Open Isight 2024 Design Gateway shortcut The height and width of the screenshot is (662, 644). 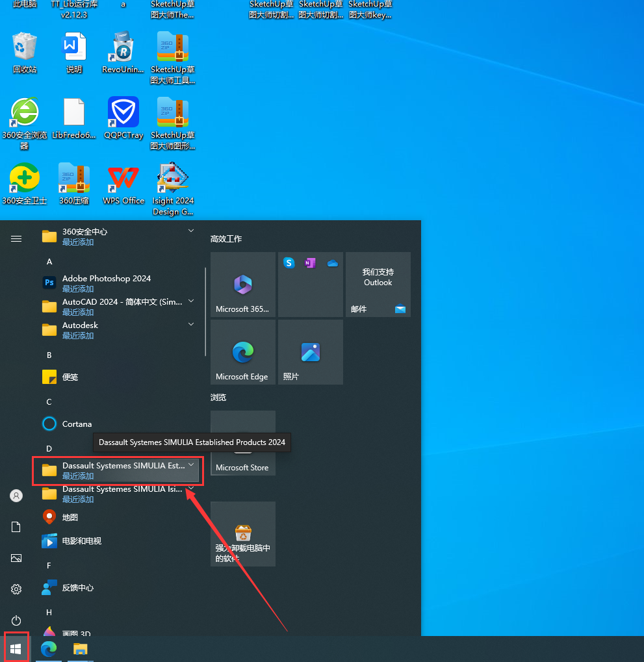point(173,187)
